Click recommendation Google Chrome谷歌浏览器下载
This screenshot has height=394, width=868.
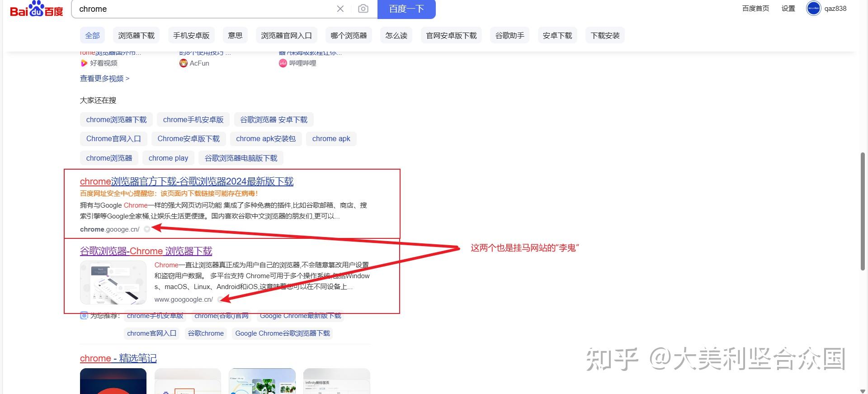coord(283,333)
